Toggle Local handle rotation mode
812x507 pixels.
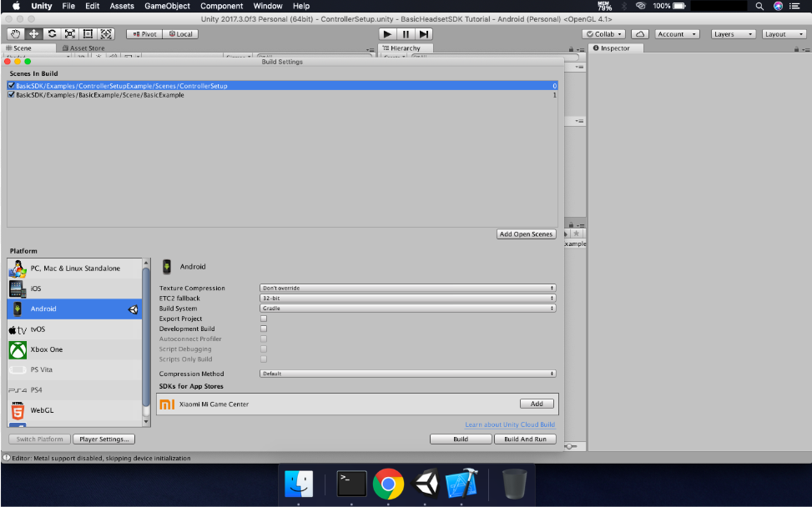(x=180, y=34)
